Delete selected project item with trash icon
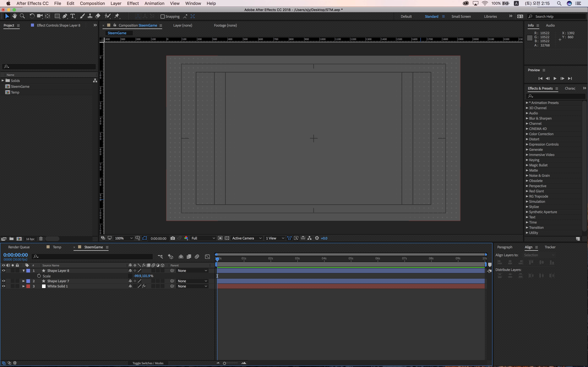 [41, 239]
